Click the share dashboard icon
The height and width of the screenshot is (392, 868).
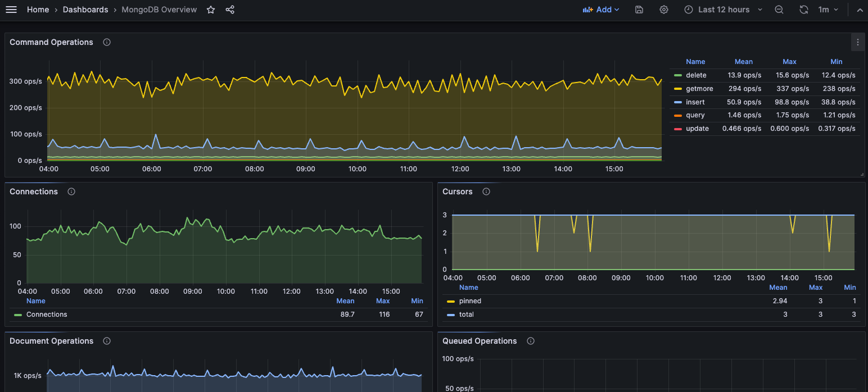230,10
